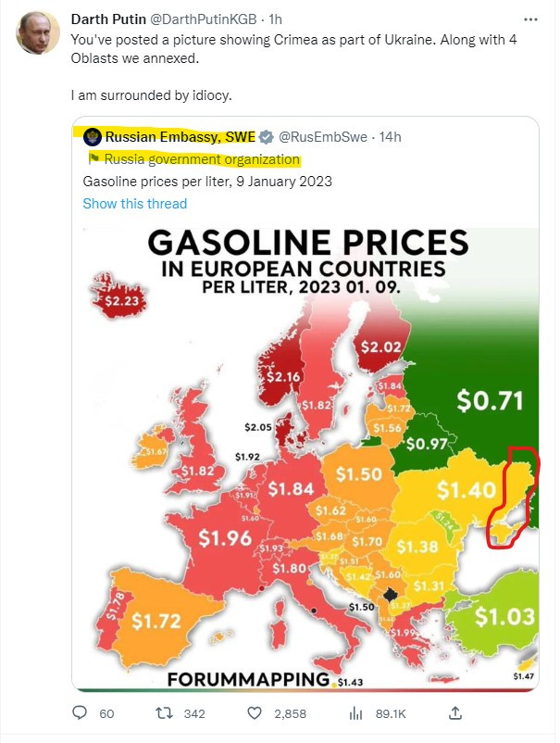Click the quoted tweet text about gasoline prices

(207, 182)
